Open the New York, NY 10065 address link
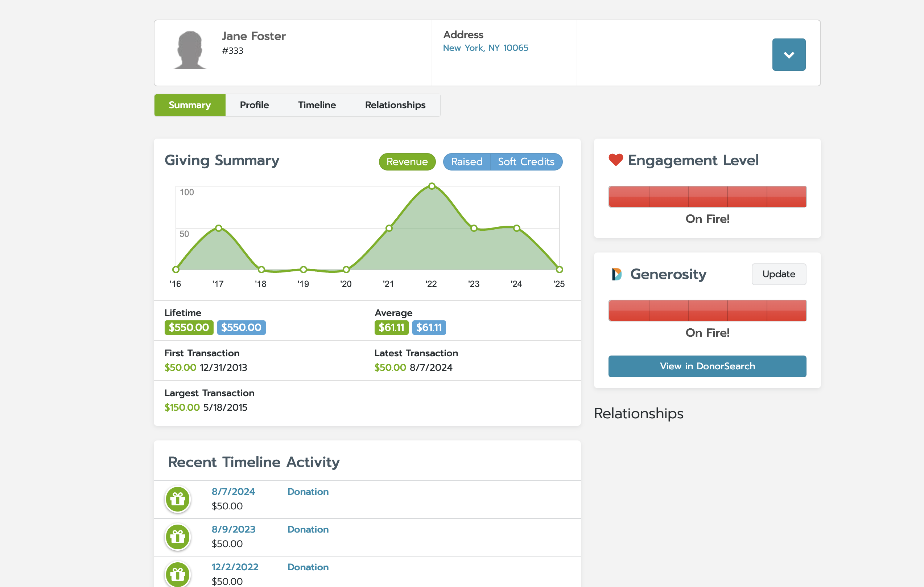Viewport: 924px width, 587px height. [486, 48]
